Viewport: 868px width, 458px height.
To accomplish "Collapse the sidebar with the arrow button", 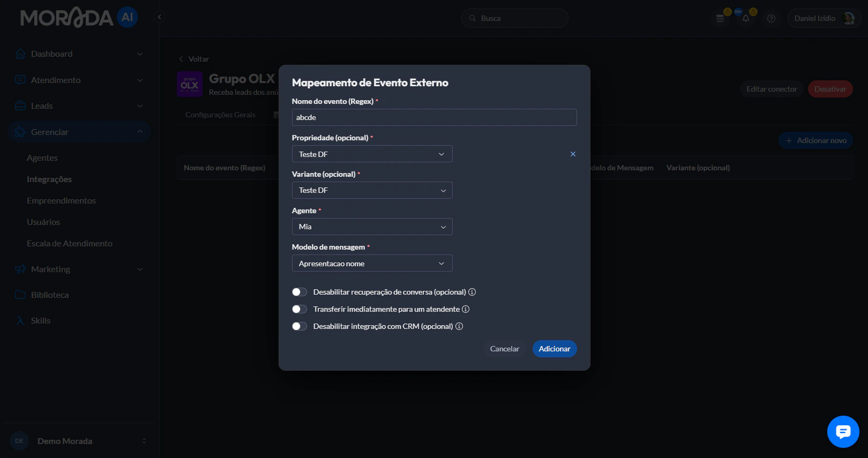I will (159, 17).
